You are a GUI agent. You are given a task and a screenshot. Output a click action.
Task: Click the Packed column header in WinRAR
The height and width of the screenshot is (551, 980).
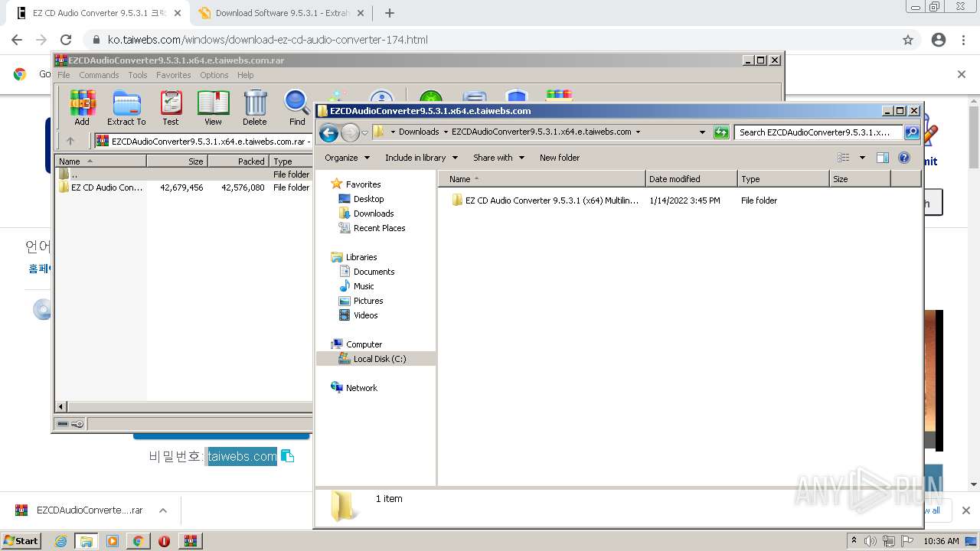point(238,161)
